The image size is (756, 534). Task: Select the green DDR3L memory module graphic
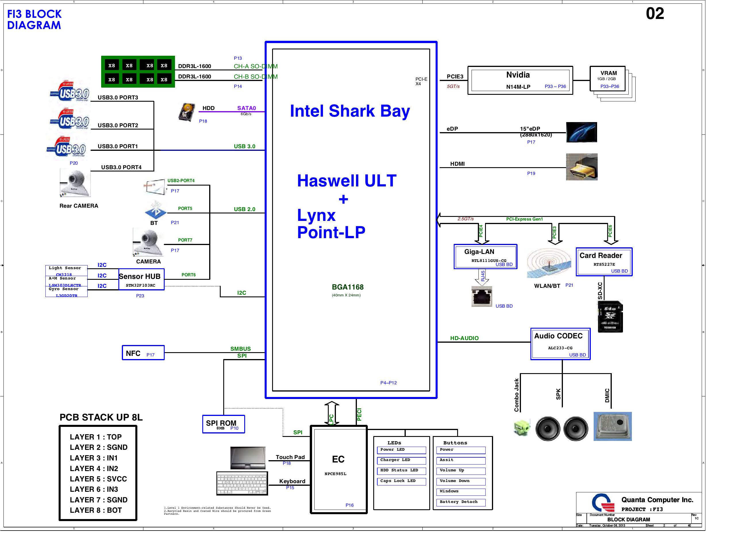138,72
